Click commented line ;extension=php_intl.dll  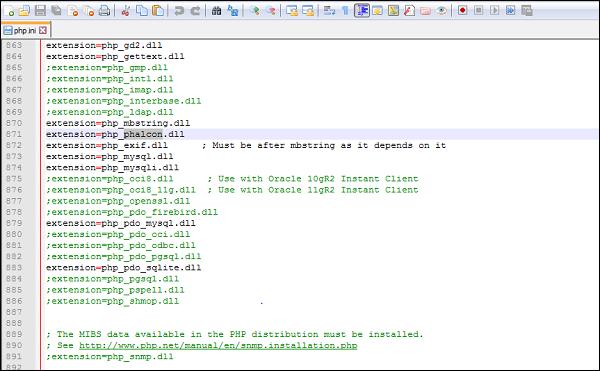click(109, 79)
